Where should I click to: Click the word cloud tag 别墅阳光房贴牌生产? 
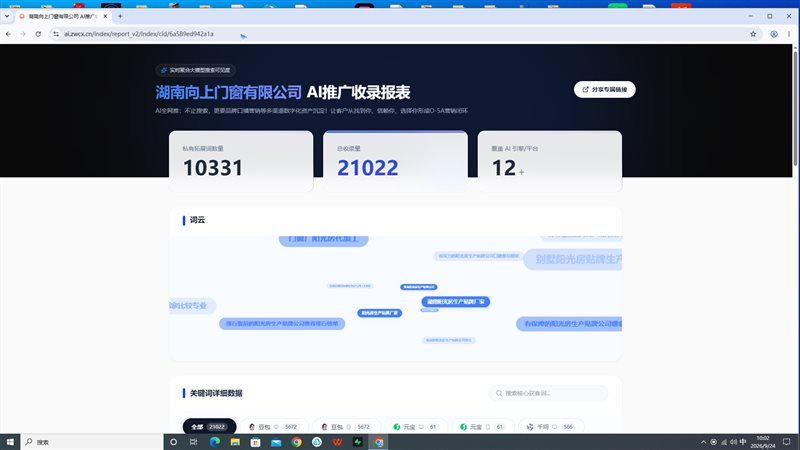[x=573, y=259]
